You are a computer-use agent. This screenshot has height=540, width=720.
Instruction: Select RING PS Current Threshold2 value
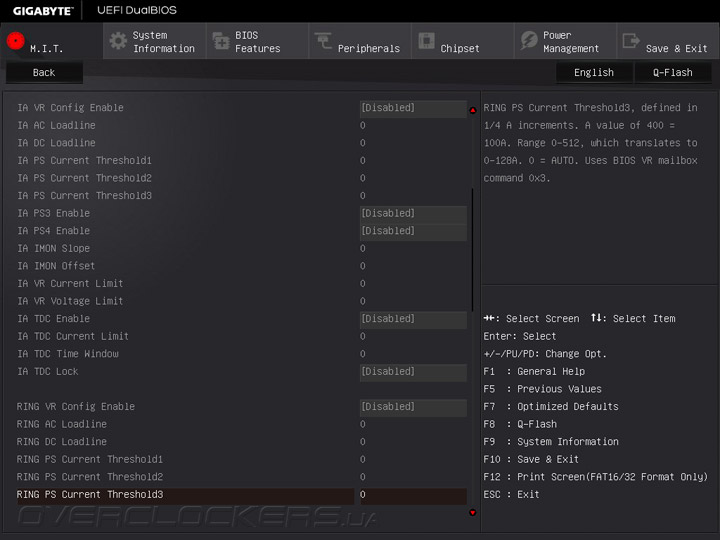(x=363, y=477)
